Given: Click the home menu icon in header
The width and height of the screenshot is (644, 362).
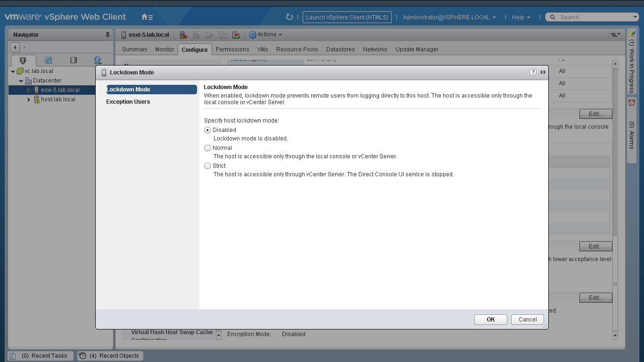Looking at the screenshot, I should pos(147,17).
